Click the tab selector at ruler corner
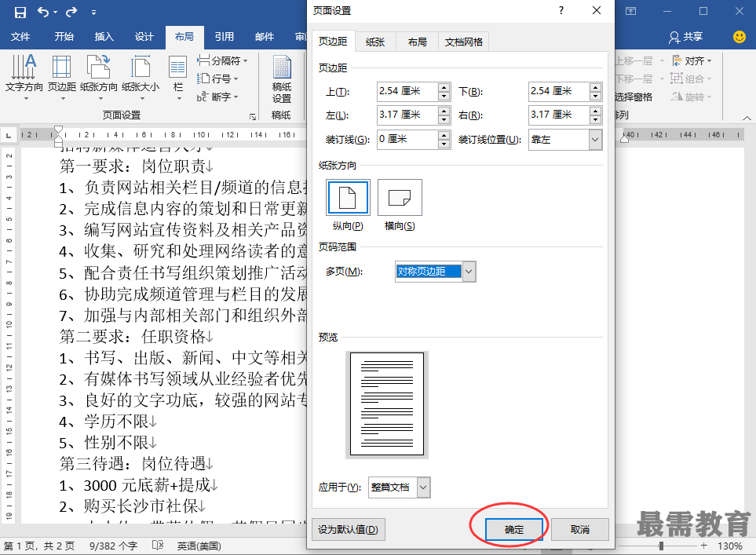 click(x=9, y=136)
